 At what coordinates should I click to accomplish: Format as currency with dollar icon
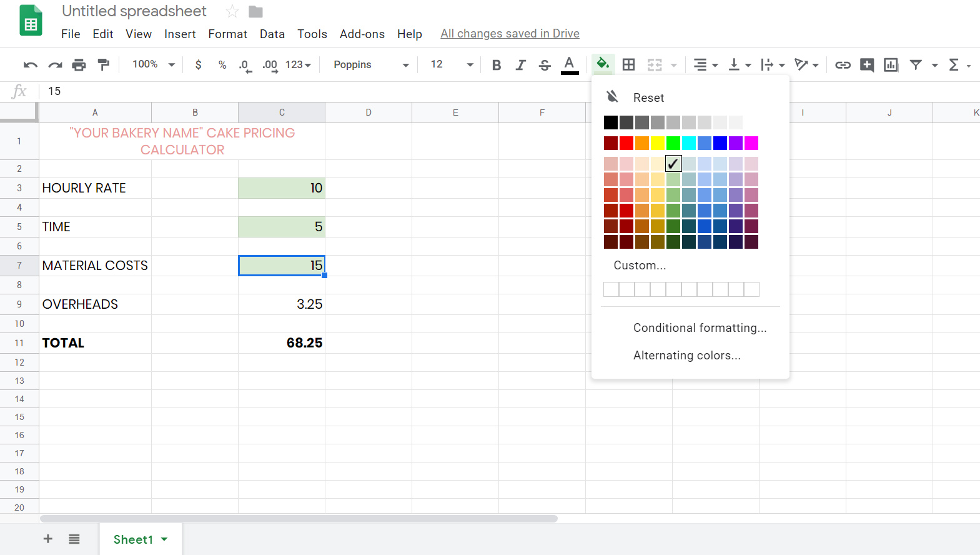[199, 65]
